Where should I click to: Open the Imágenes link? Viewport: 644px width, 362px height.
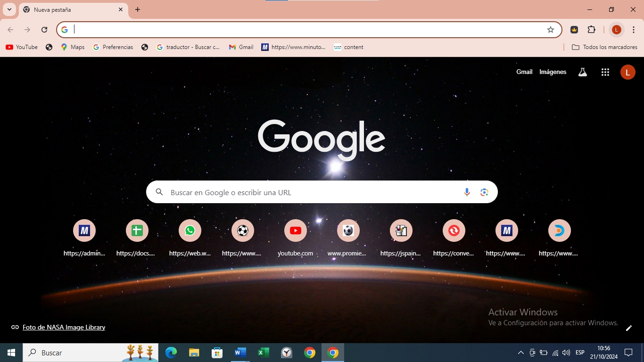553,72
